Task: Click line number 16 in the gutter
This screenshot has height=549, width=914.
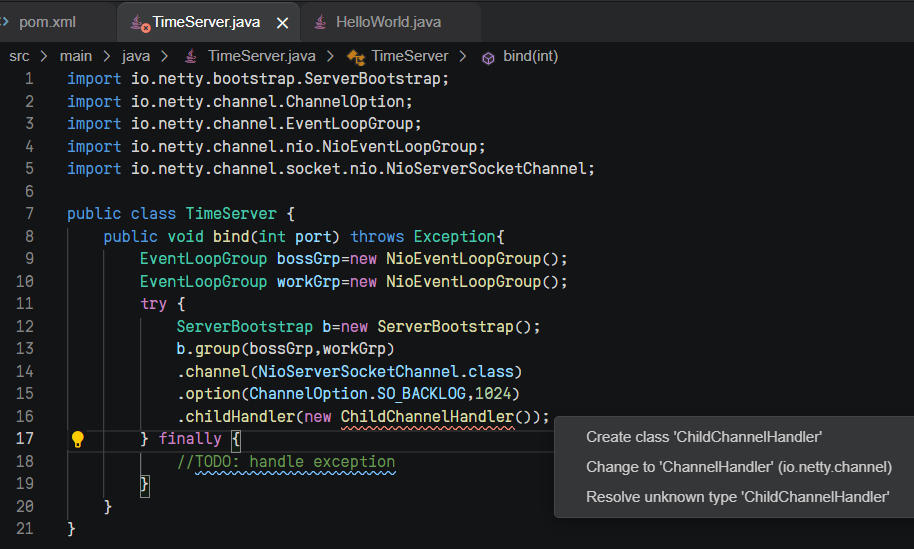Action: click(24, 417)
